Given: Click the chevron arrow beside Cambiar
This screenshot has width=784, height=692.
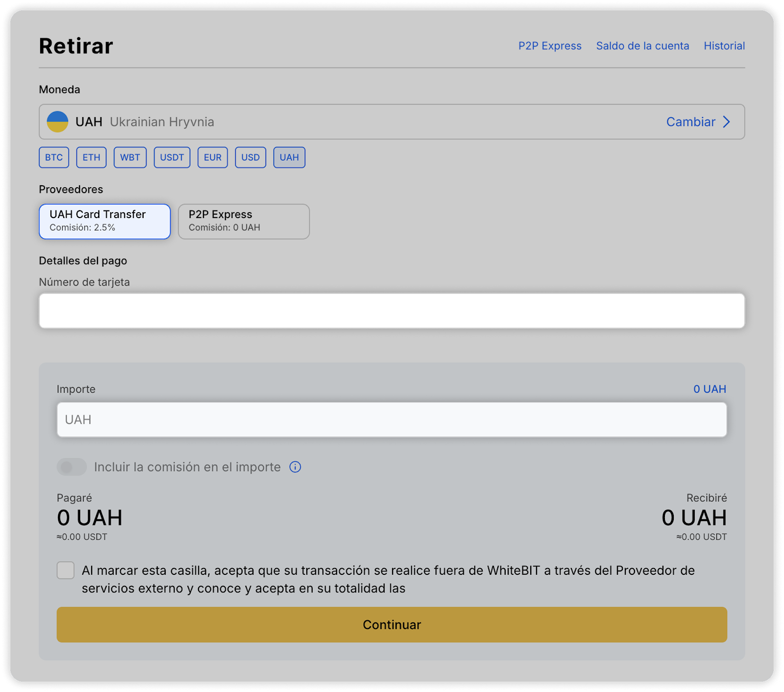Looking at the screenshot, I should click(727, 122).
